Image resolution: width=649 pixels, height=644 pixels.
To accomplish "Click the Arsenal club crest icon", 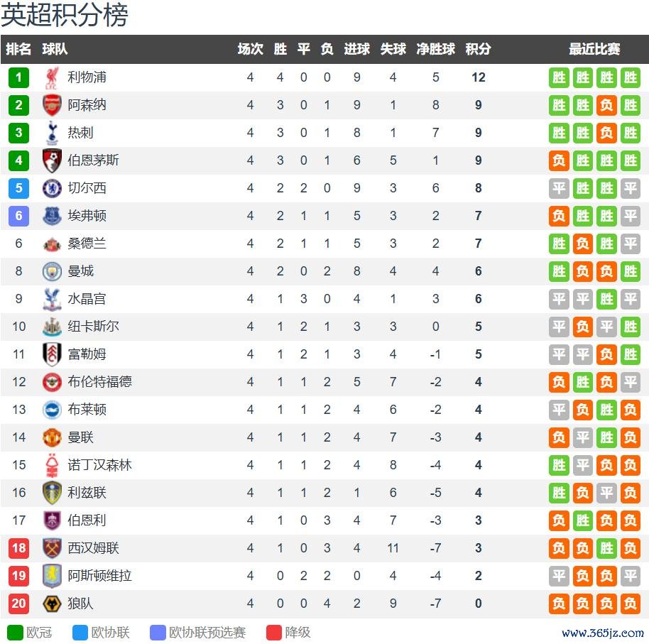I will point(52,105).
